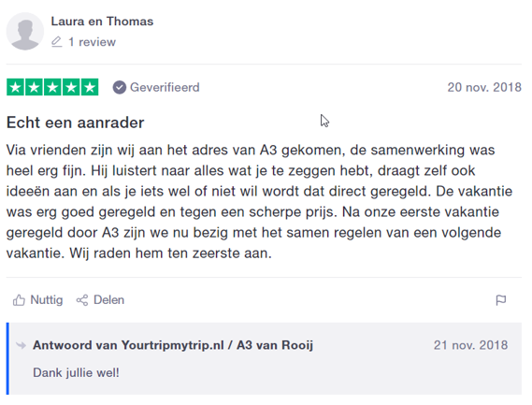The width and height of the screenshot is (532, 405).
Task: Click the 1 review count text
Action: click(92, 42)
